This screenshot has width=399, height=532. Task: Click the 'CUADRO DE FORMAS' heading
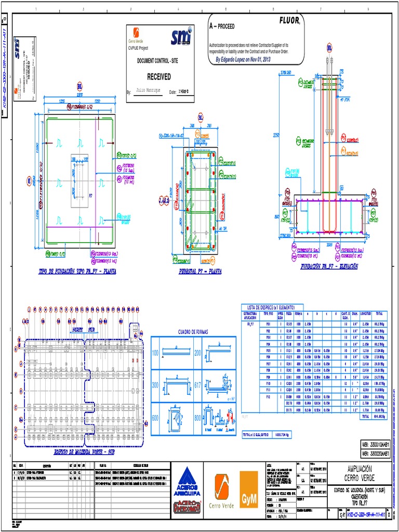[193, 331]
